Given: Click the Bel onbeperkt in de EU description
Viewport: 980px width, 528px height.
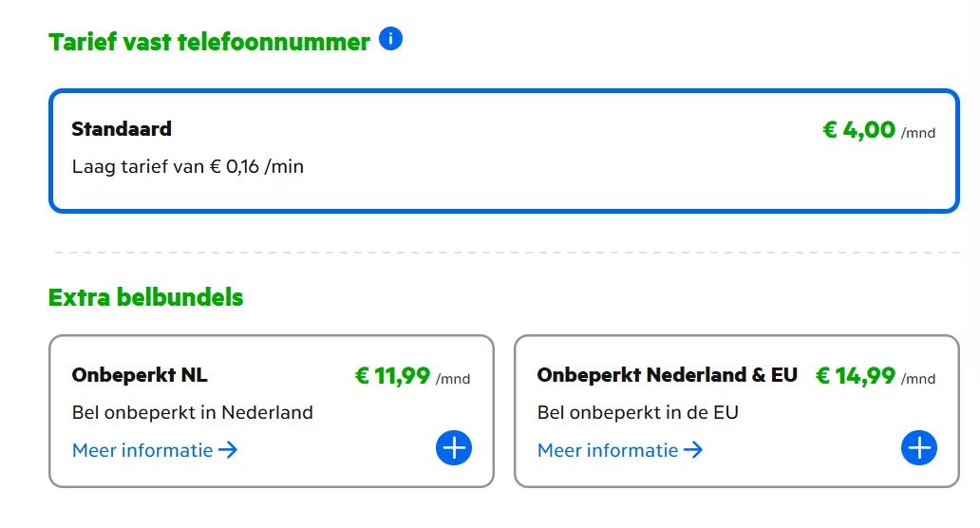Looking at the screenshot, I should click(x=638, y=412).
